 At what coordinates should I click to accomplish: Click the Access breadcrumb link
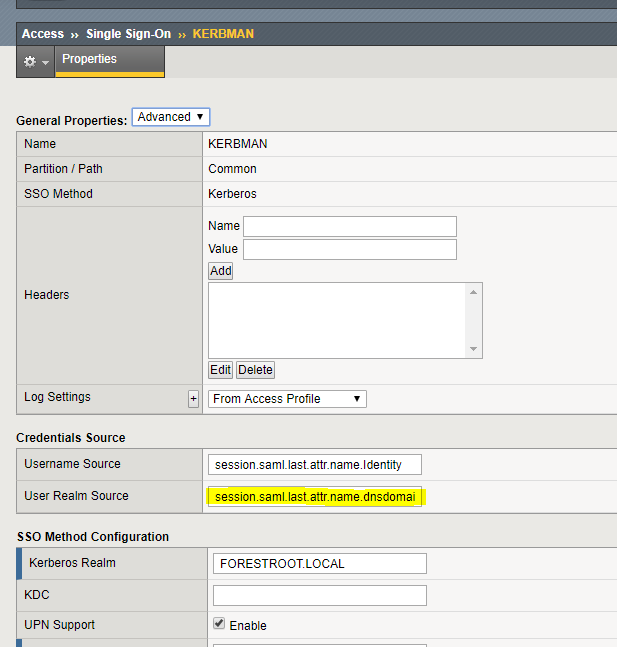43,34
